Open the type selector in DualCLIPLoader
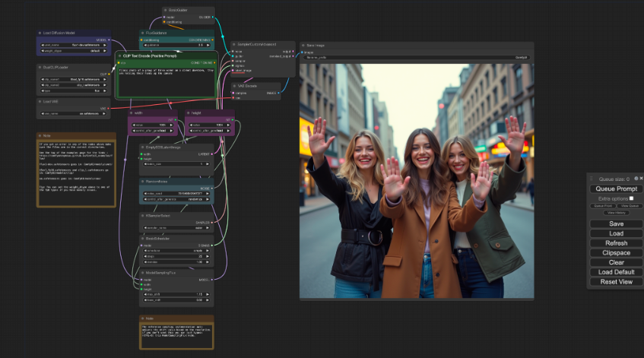This screenshot has height=358, width=644. (74, 90)
